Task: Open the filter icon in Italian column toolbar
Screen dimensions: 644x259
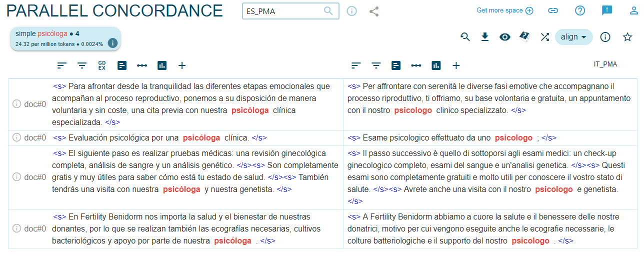Action: (x=376, y=65)
